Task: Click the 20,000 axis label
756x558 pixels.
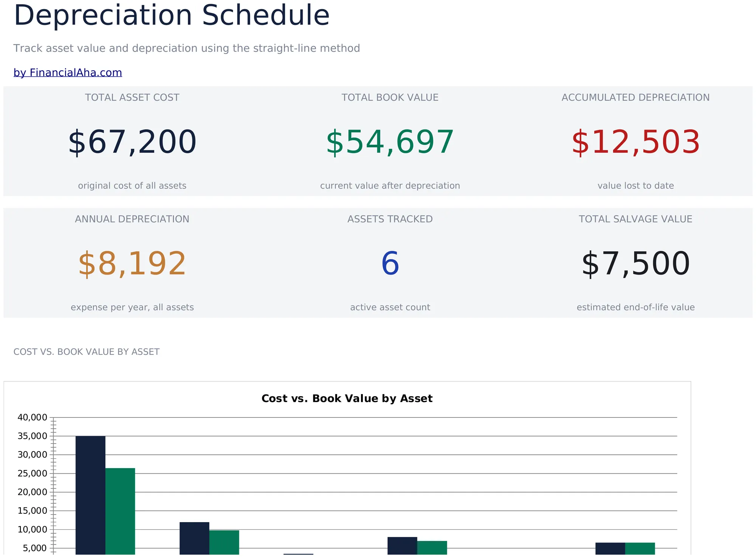Action: [33, 492]
